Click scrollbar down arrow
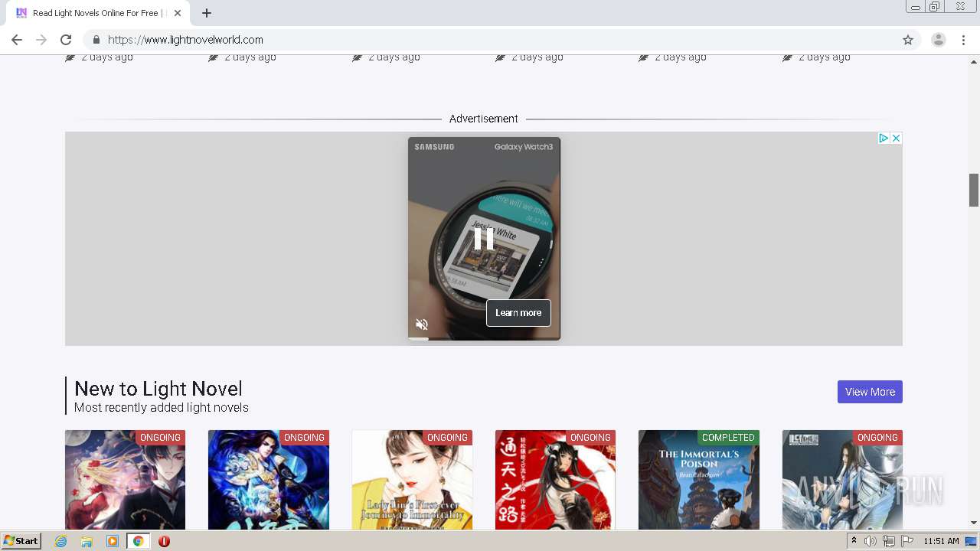Image resolution: width=980 pixels, height=551 pixels. [x=974, y=523]
